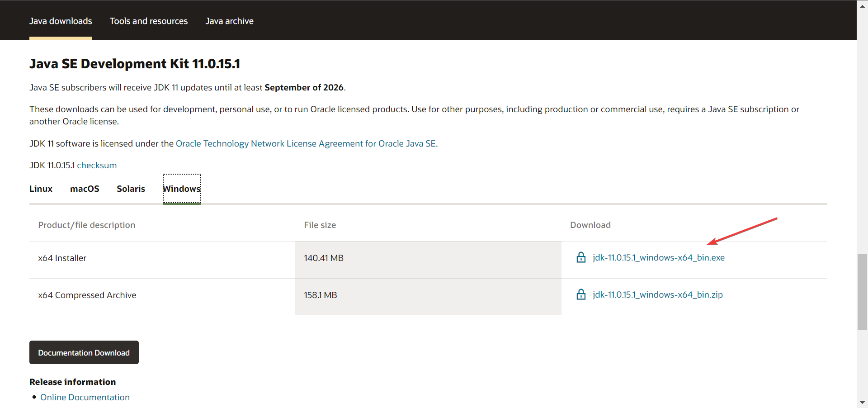Click lock icon beside jdk windows-x64_bin.zip
This screenshot has height=408, width=868.
click(x=581, y=294)
